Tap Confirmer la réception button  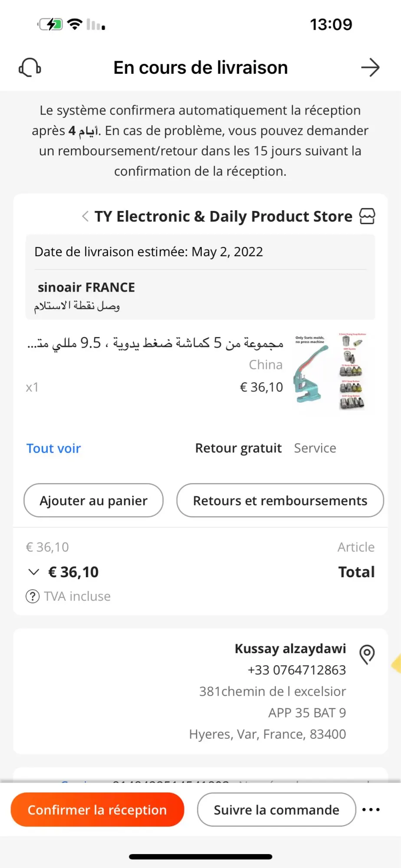click(x=98, y=810)
